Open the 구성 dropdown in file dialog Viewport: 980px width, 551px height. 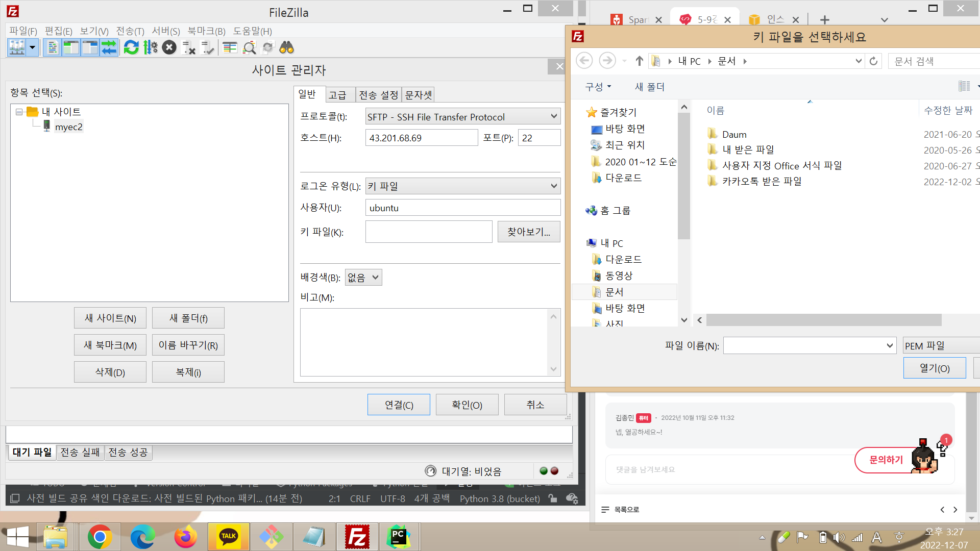pyautogui.click(x=598, y=87)
